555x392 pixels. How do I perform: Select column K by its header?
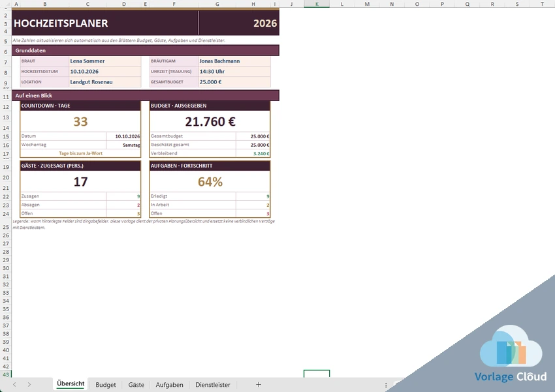tap(317, 4)
